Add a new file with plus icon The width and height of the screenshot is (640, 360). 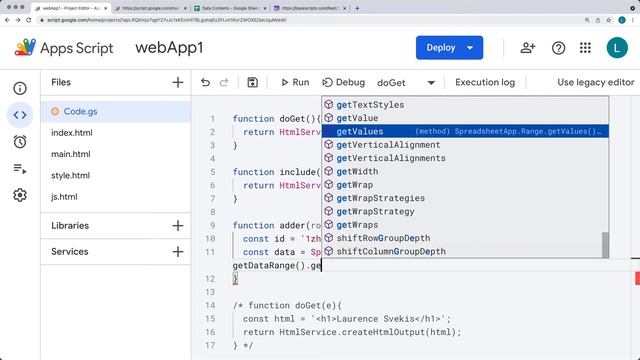pos(178,82)
